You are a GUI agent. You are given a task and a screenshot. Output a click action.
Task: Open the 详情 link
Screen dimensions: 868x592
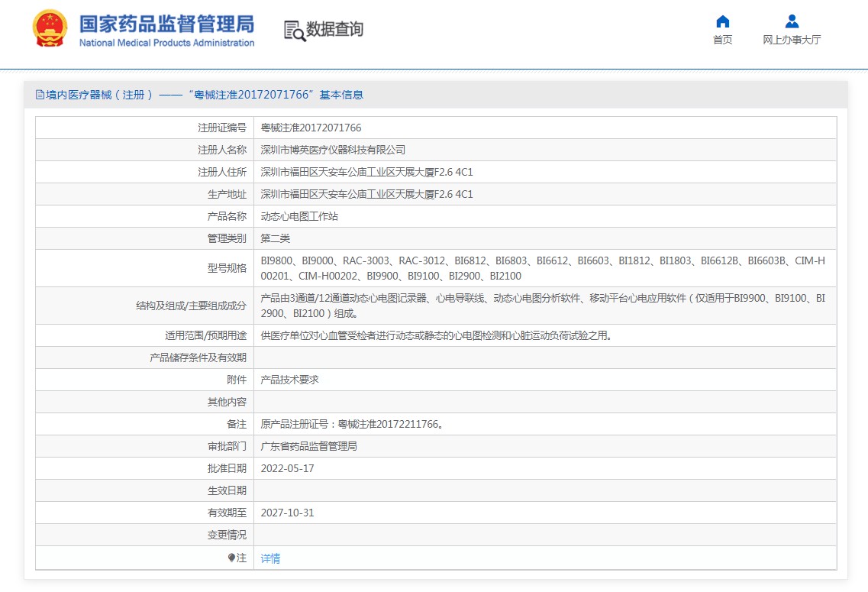(x=270, y=558)
